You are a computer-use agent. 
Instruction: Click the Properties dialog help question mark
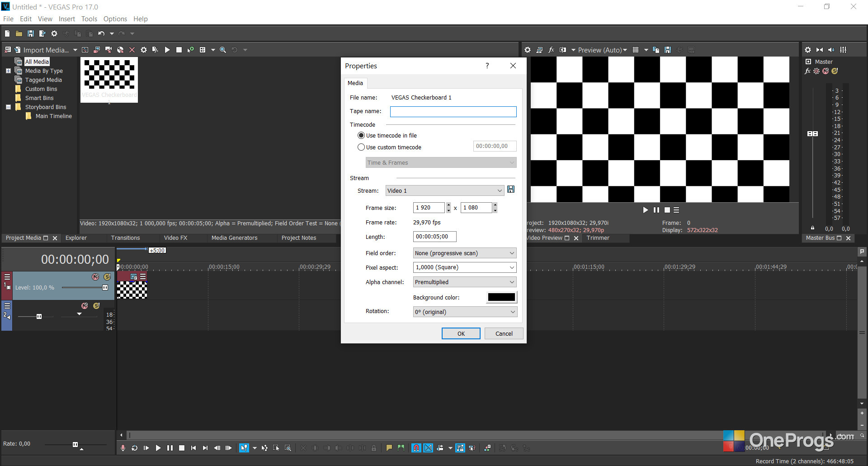pyautogui.click(x=487, y=66)
